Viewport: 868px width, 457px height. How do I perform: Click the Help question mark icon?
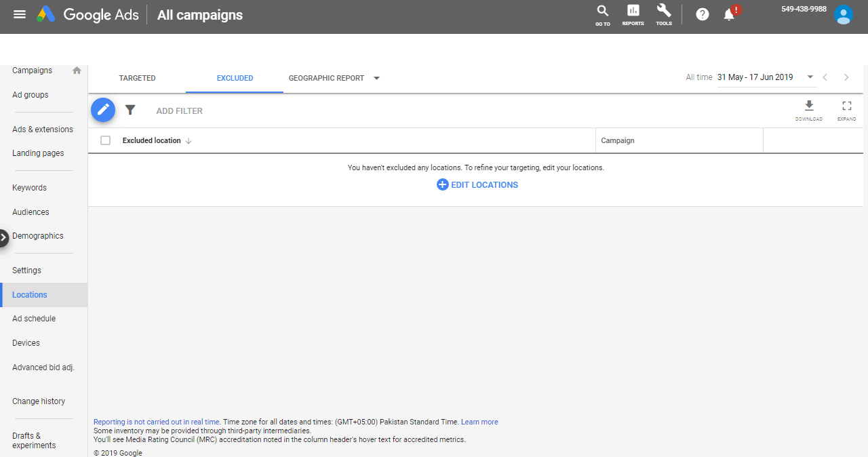point(703,14)
